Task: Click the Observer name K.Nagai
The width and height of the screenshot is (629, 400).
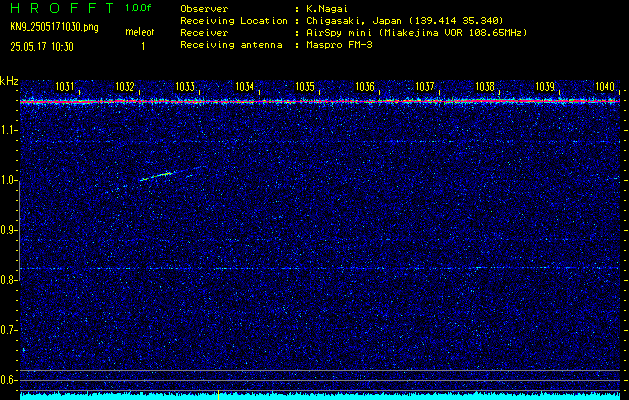Action: (x=329, y=8)
